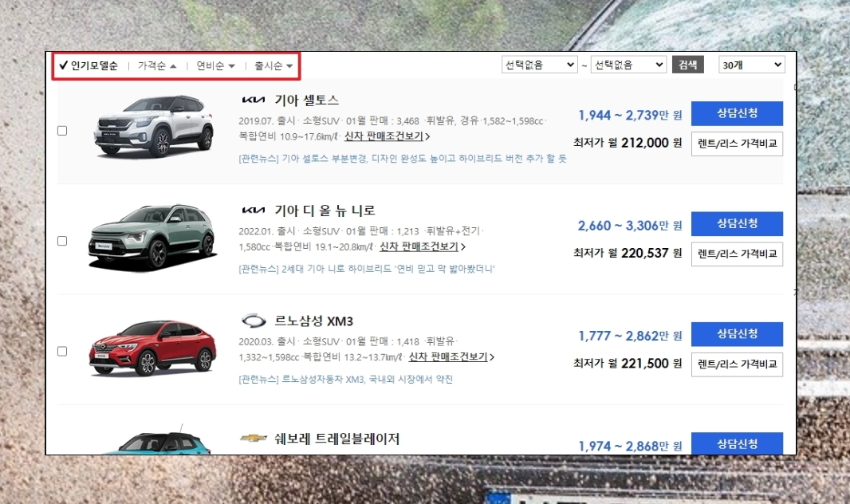Click the price 1,974 ~ 2,868만 원

tap(630, 446)
